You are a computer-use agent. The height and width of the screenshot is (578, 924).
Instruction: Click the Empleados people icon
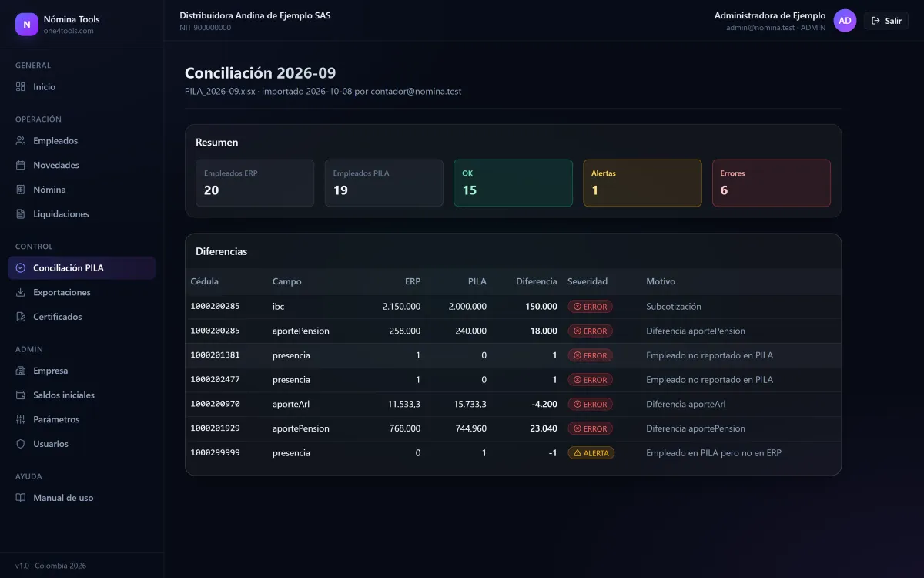(x=21, y=141)
